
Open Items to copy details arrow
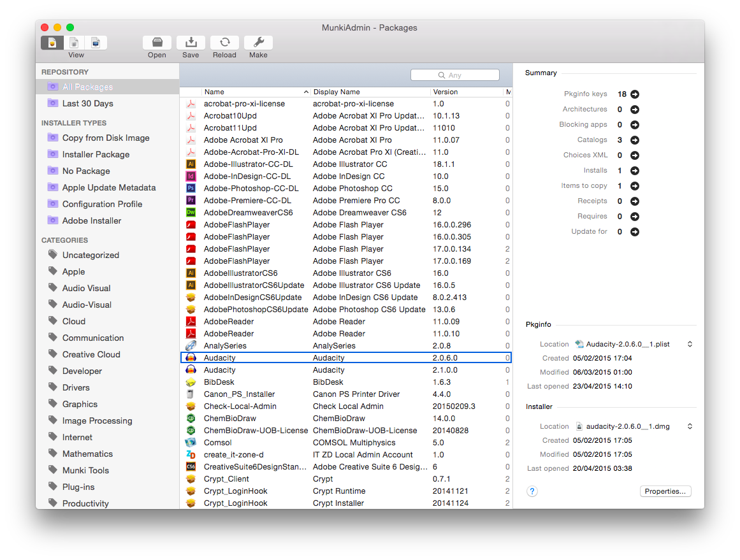(x=635, y=186)
